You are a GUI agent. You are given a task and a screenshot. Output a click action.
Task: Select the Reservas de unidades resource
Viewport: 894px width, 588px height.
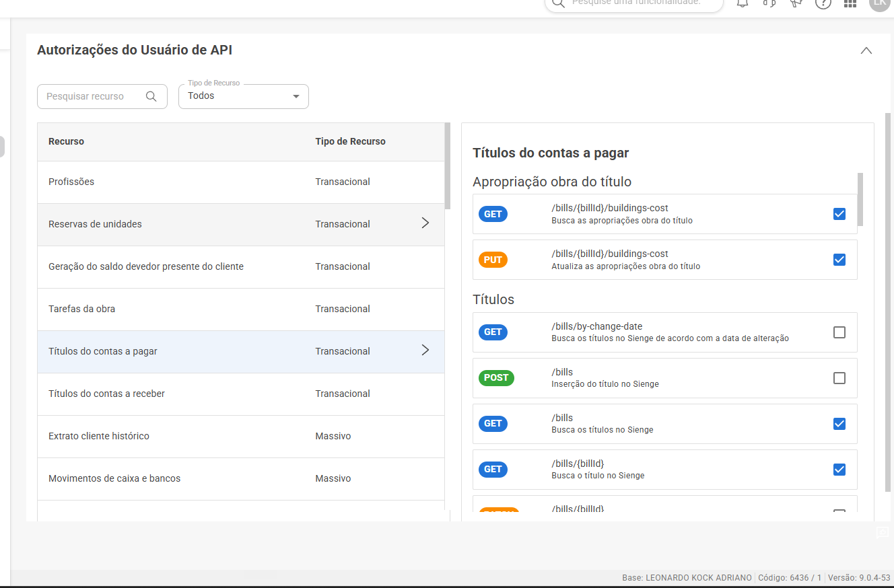pyautogui.click(x=240, y=224)
